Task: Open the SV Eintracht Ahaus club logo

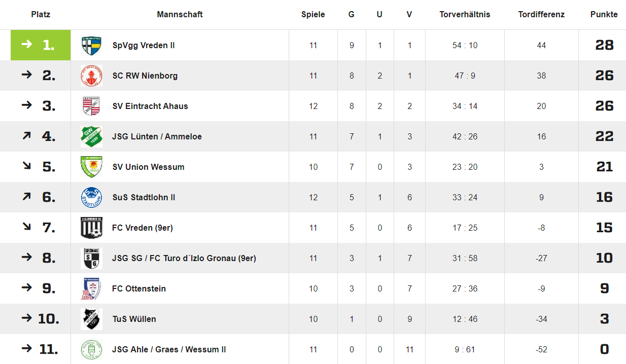Action: point(91,106)
